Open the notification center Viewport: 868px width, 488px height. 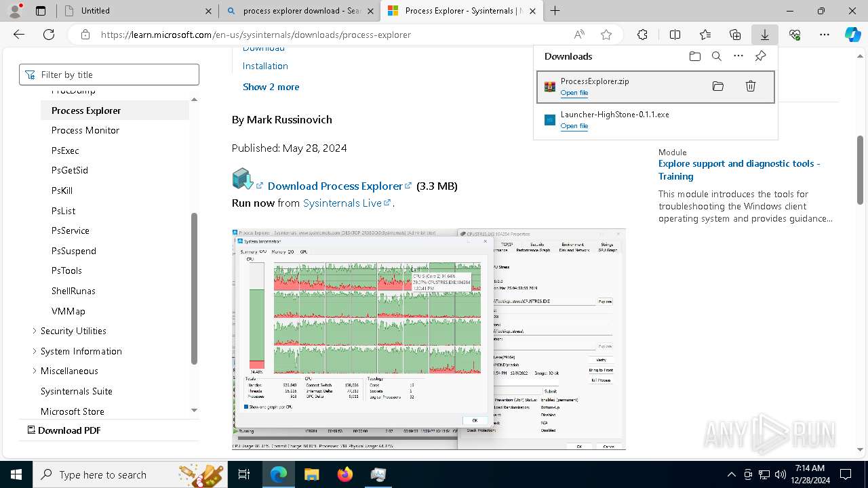[x=846, y=474]
